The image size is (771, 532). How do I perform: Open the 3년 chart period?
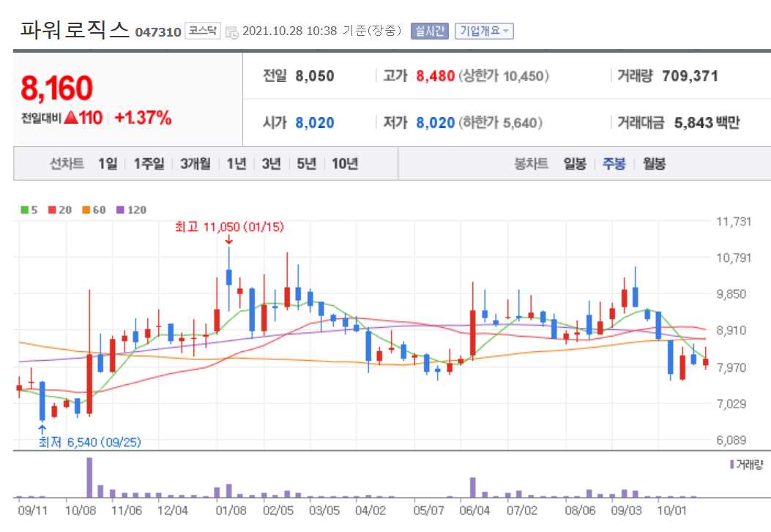click(271, 165)
